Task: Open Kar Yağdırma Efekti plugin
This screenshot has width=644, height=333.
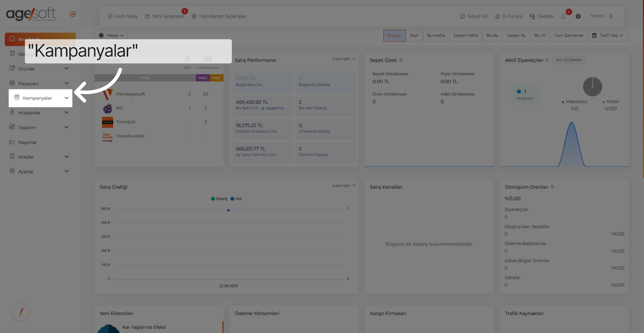Action: (144, 327)
